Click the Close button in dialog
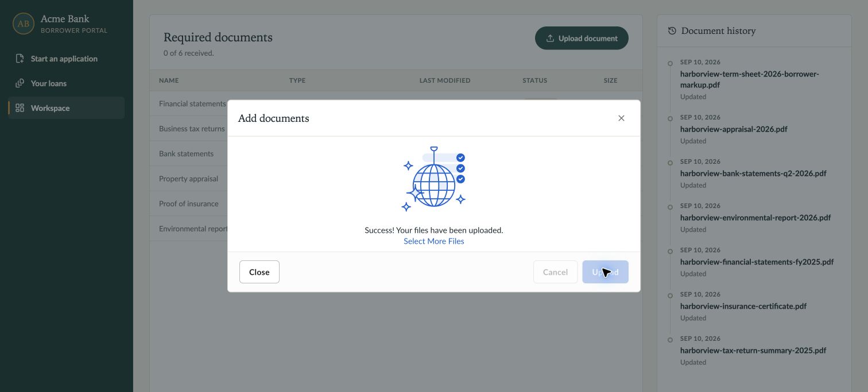868x392 pixels. pos(259,272)
